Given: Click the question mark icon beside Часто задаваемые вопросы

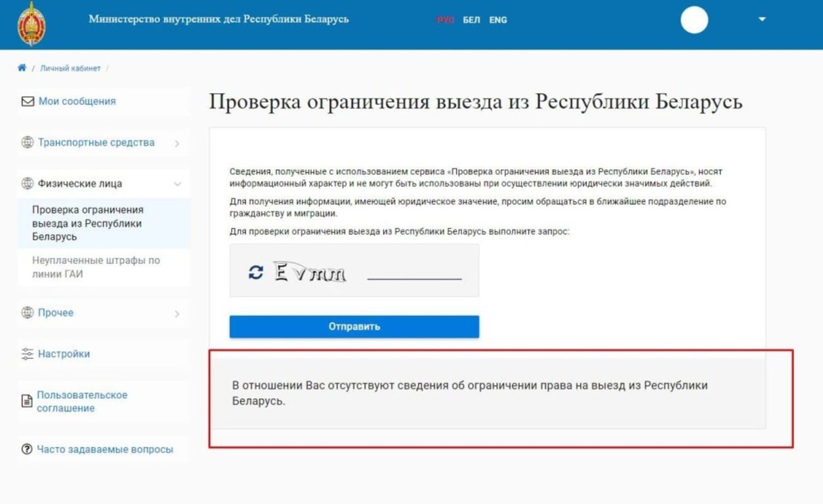Looking at the screenshot, I should [x=27, y=450].
